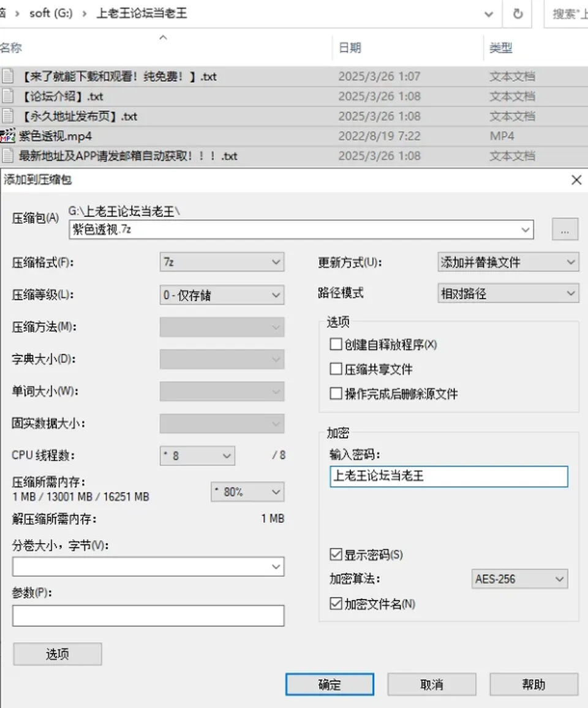
Task: Click the icon of 【来了就能下载和观看！纯免费！】.txt
Action: 7,76
